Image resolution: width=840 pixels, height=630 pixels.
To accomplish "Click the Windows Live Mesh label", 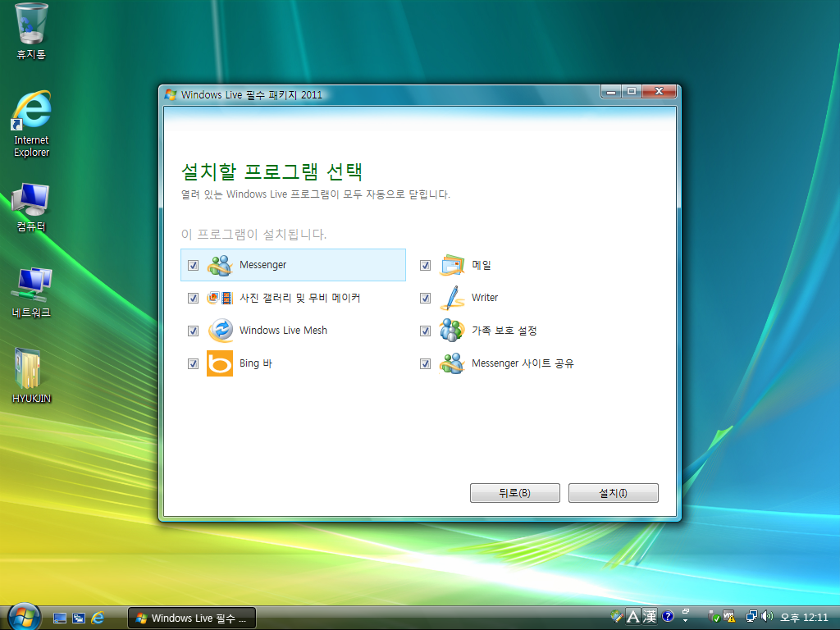I will (x=283, y=331).
